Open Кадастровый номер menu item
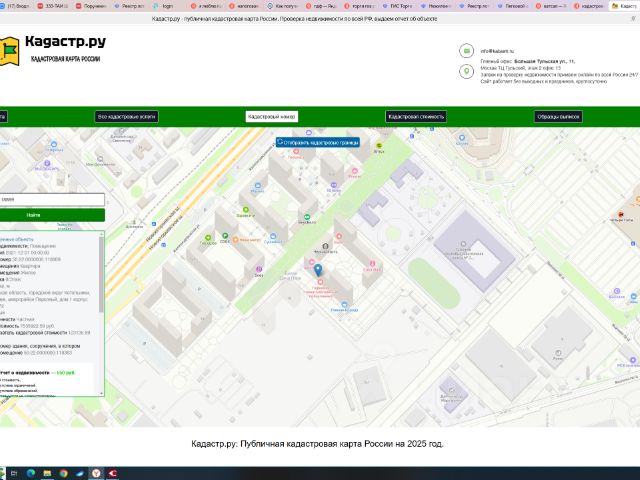The image size is (640, 480). [271, 117]
